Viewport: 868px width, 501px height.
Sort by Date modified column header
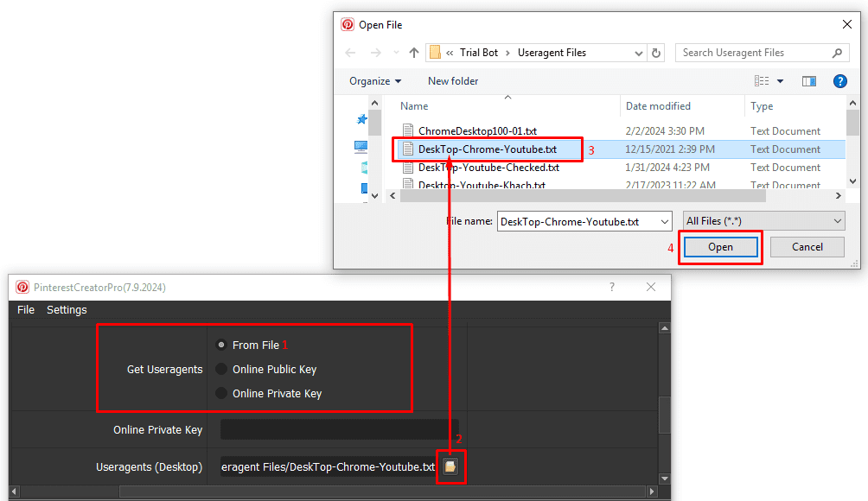coord(658,106)
